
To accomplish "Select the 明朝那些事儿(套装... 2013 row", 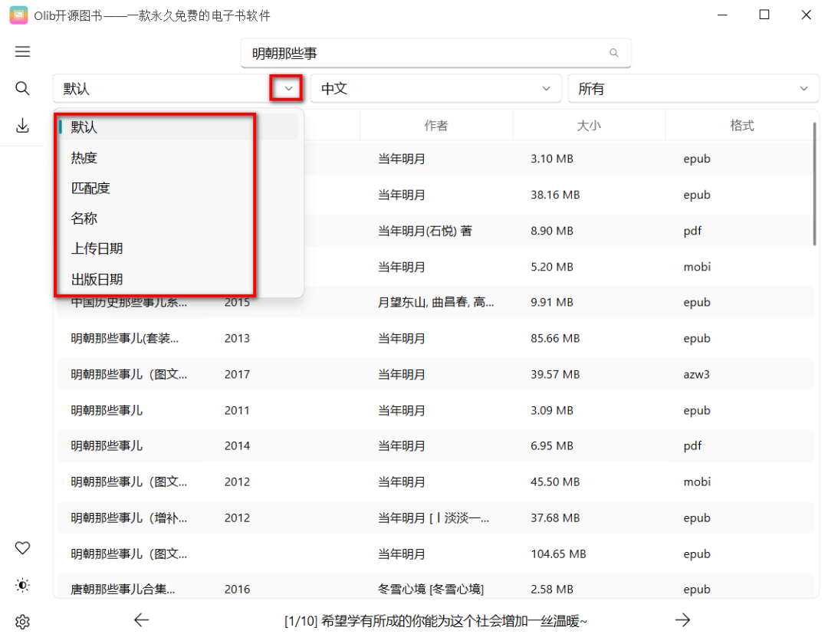I will click(x=435, y=338).
